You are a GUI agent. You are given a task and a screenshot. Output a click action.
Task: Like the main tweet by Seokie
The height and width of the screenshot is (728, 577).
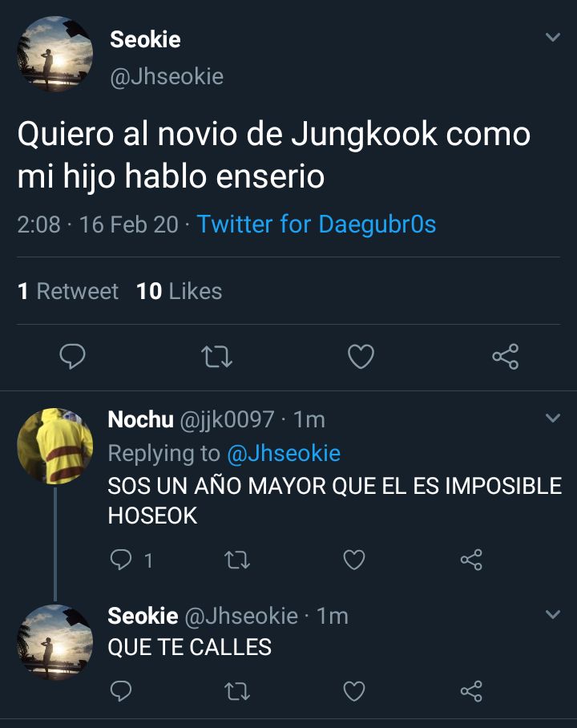361,357
